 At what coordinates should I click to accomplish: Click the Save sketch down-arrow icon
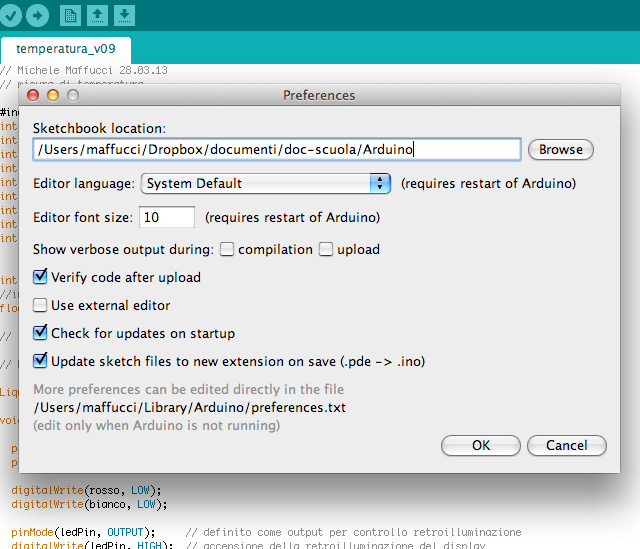[124, 15]
